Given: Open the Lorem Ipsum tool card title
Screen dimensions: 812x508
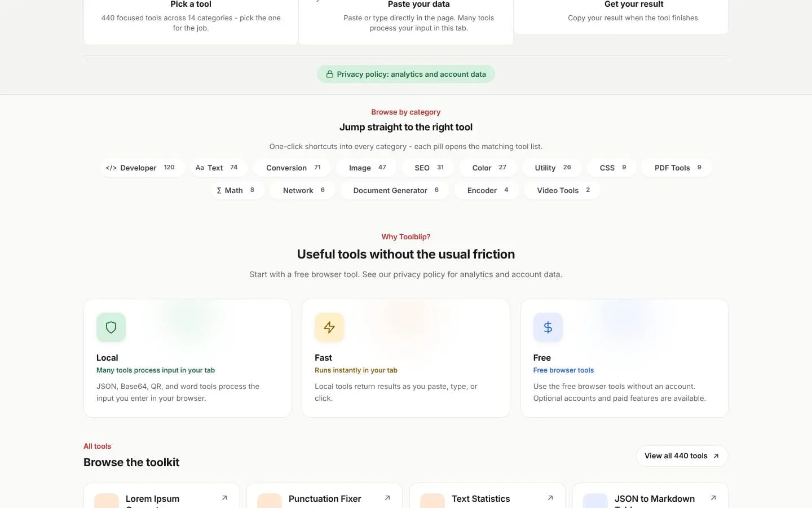Looking at the screenshot, I should point(152,501).
